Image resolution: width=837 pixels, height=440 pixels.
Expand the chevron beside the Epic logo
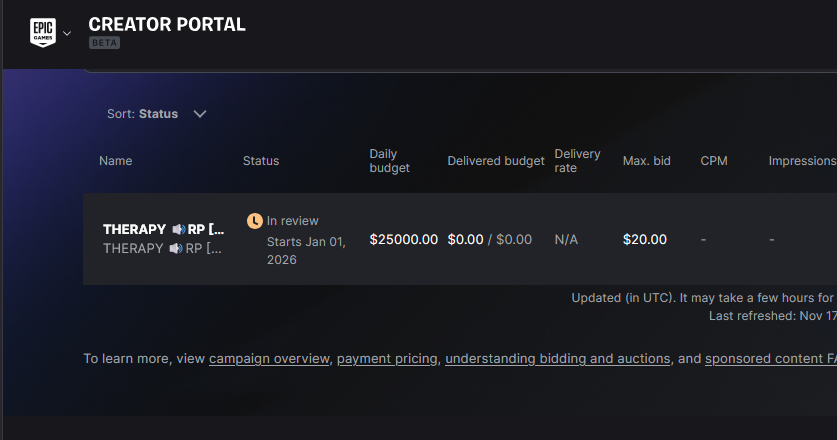(x=67, y=33)
